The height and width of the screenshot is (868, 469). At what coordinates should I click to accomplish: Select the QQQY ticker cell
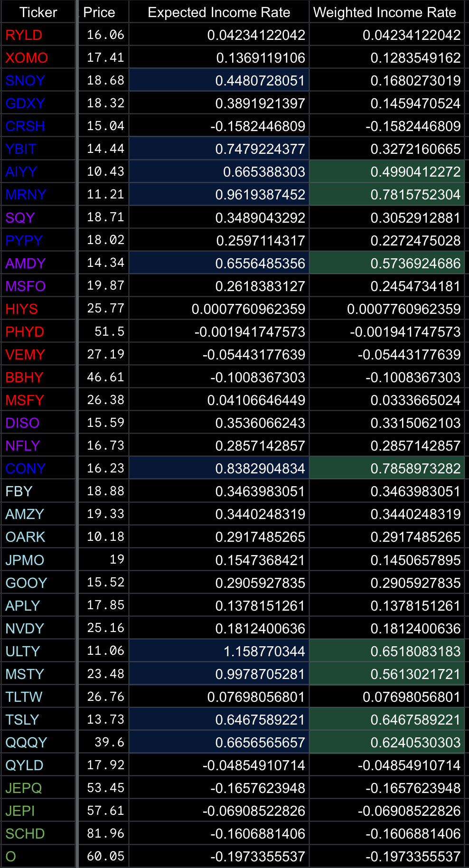point(38,742)
